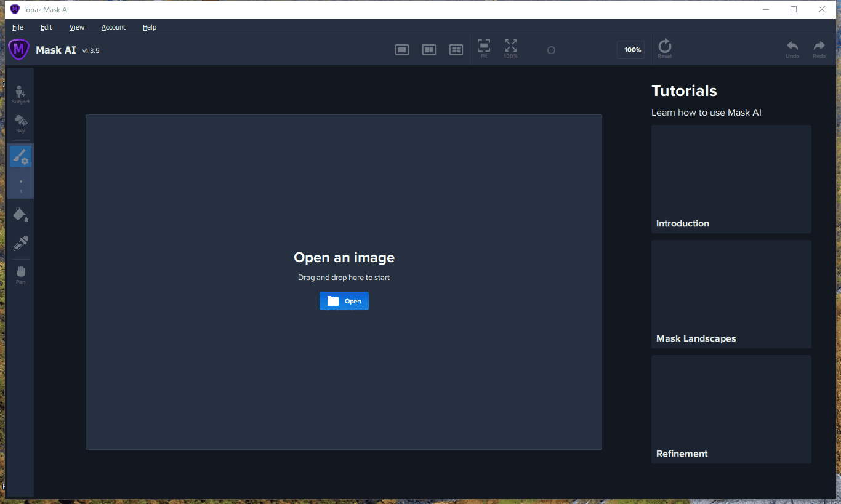841x504 pixels.
Task: Open the Refinement tutorial card
Action: click(731, 409)
